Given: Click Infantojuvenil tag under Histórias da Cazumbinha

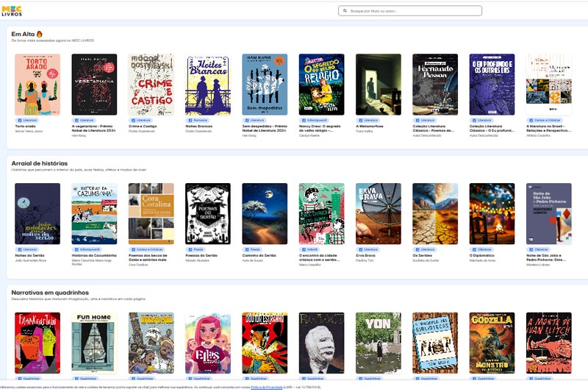Looking at the screenshot, I should coord(87,249).
